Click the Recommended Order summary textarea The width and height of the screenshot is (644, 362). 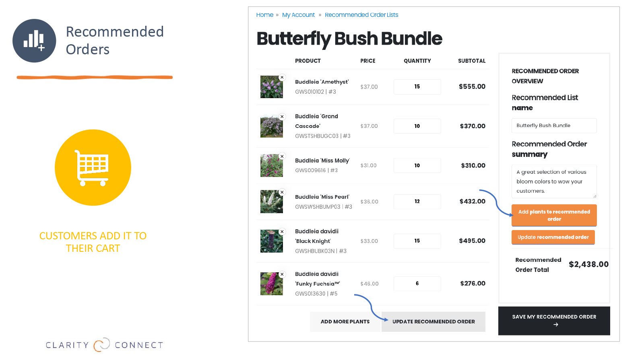coord(554,181)
